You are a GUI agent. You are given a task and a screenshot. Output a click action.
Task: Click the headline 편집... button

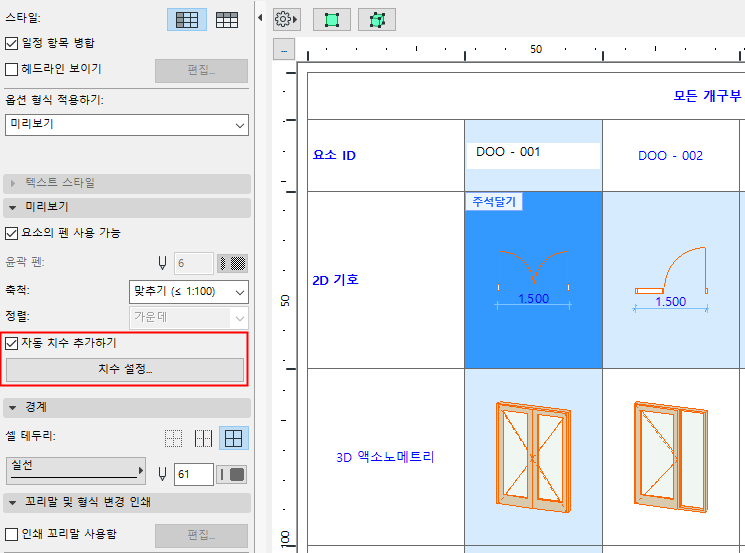201,71
